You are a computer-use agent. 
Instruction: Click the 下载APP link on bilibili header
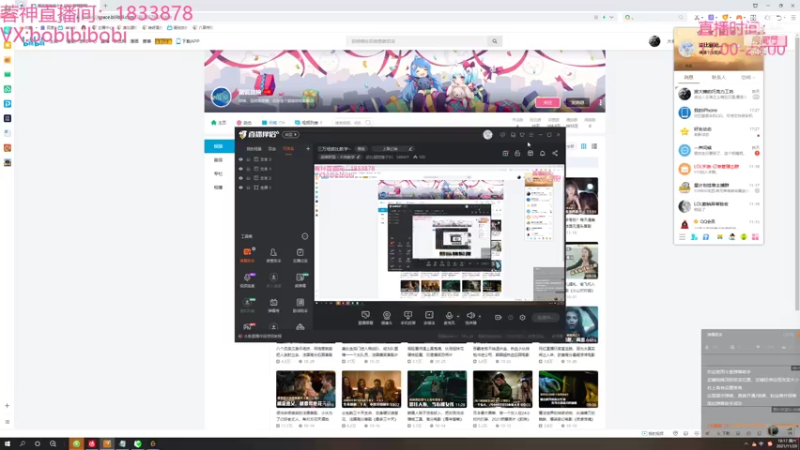tap(188, 41)
